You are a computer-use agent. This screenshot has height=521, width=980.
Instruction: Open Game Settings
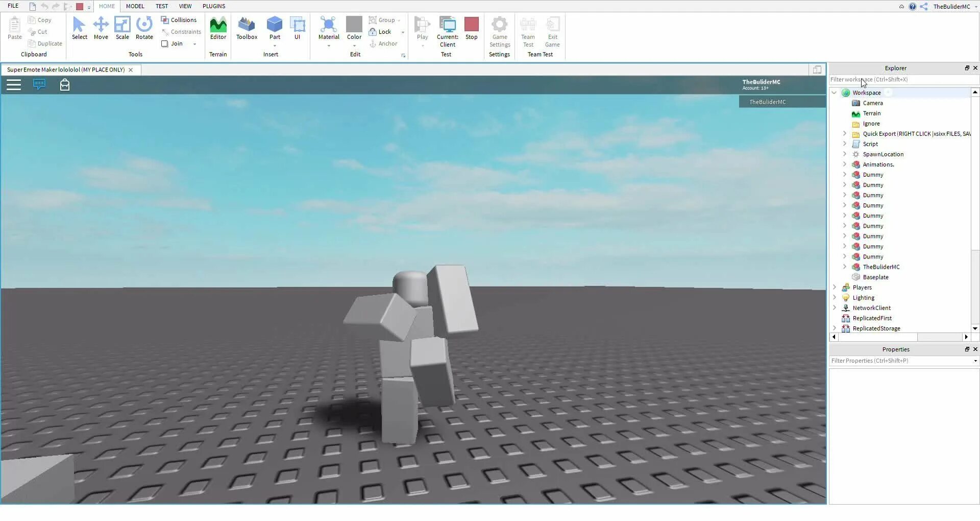coord(499,32)
